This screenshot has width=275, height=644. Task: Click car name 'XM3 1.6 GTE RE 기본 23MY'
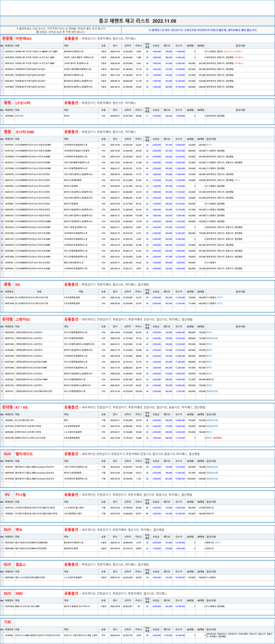pos(27,606)
